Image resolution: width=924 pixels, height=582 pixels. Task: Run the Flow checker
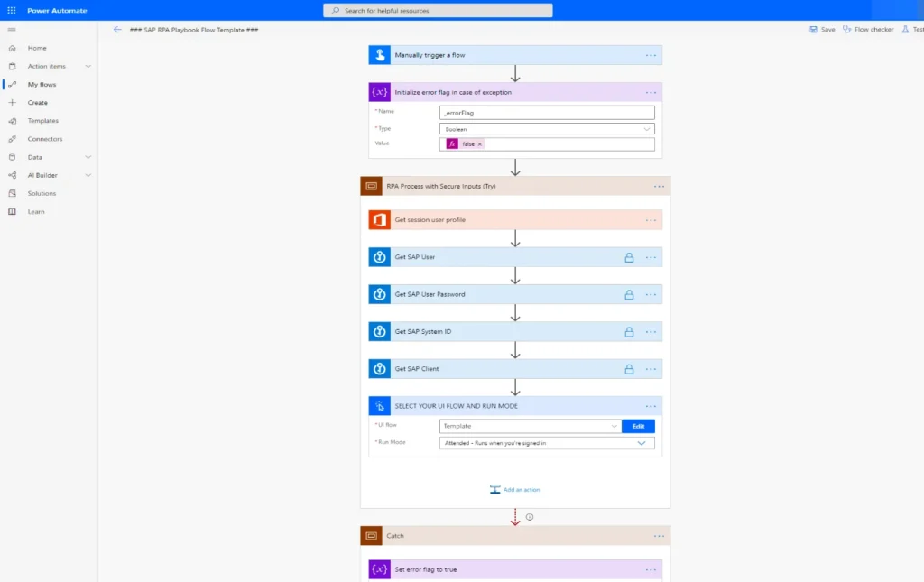(868, 30)
